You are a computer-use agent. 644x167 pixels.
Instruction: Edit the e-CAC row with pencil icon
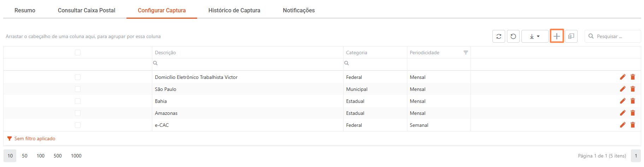(x=623, y=125)
